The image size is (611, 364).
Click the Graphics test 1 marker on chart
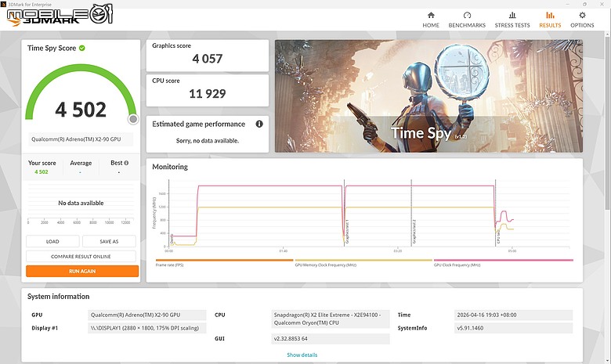tap(347, 232)
